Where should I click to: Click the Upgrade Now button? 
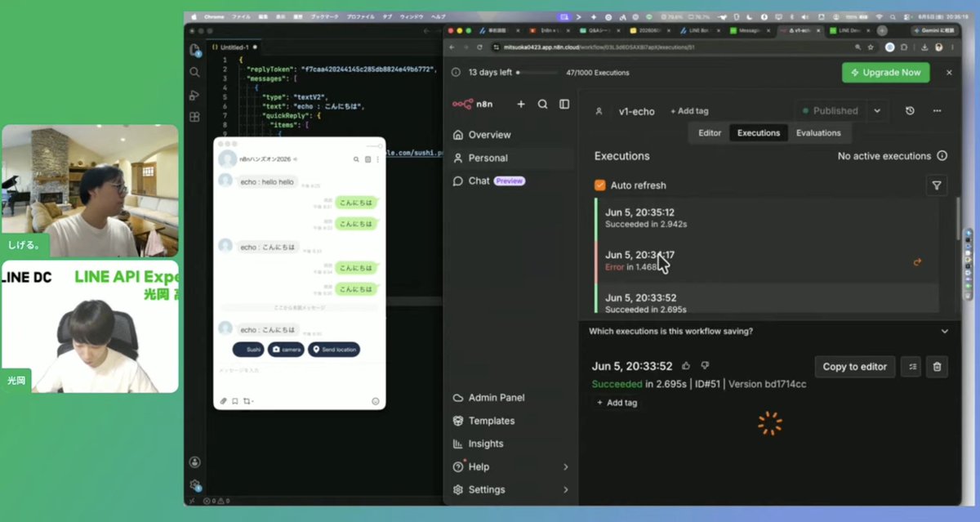click(x=886, y=72)
